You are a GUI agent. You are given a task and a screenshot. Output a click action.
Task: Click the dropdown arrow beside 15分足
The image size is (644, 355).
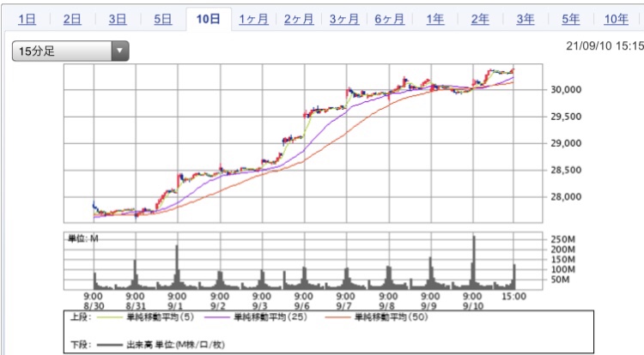[x=119, y=51]
